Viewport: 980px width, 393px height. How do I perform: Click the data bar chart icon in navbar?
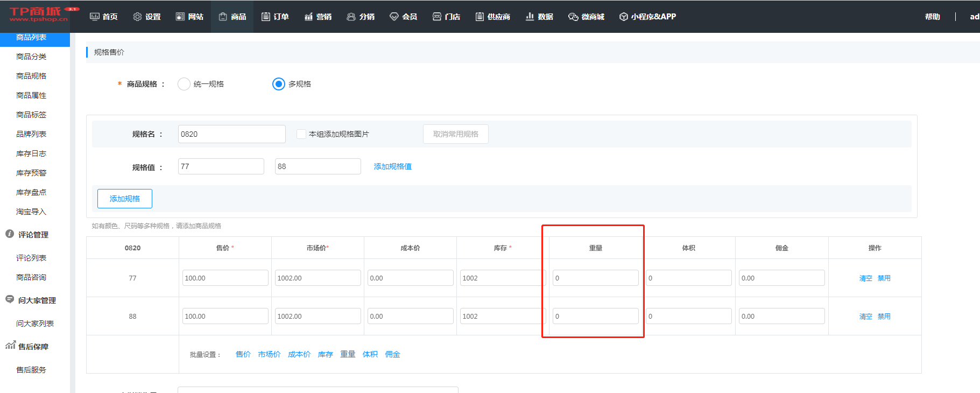(530, 17)
